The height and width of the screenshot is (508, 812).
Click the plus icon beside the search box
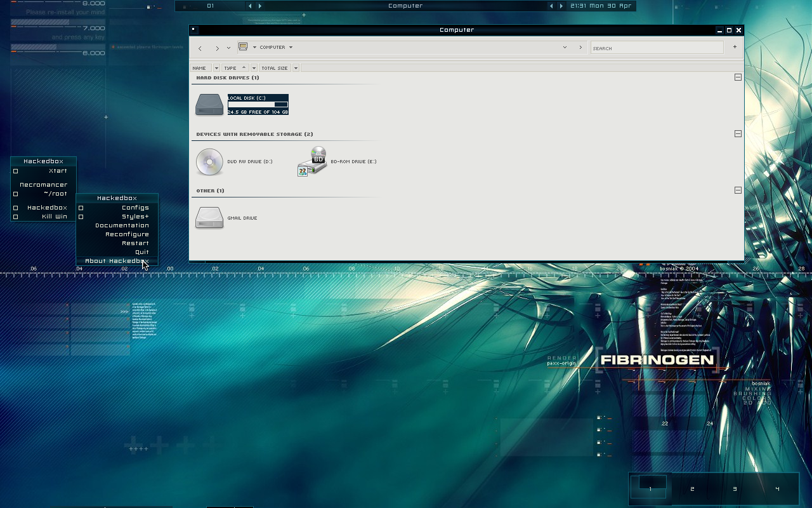click(735, 46)
